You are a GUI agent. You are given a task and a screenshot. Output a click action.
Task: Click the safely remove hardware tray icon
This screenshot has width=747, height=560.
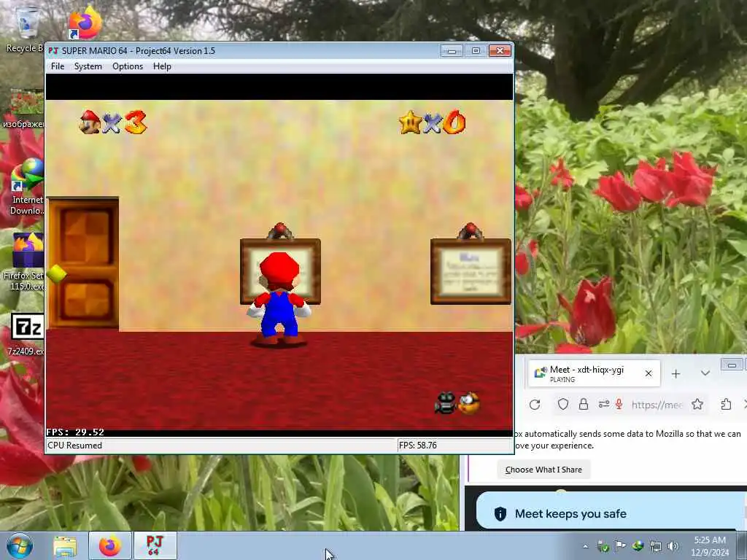[x=603, y=547]
